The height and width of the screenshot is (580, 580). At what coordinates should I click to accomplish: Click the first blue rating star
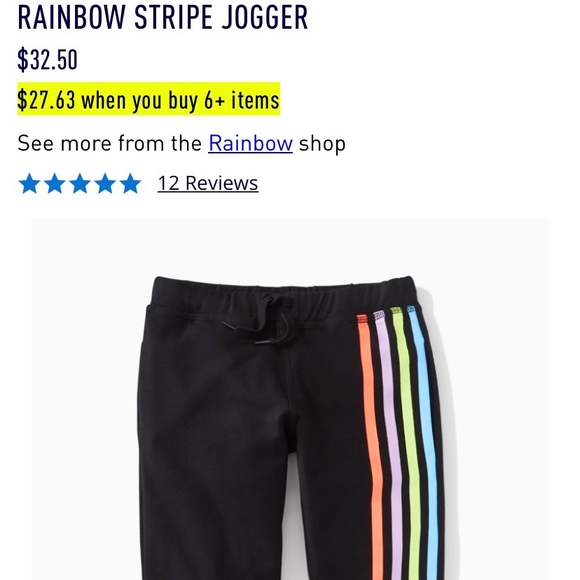coord(29,183)
